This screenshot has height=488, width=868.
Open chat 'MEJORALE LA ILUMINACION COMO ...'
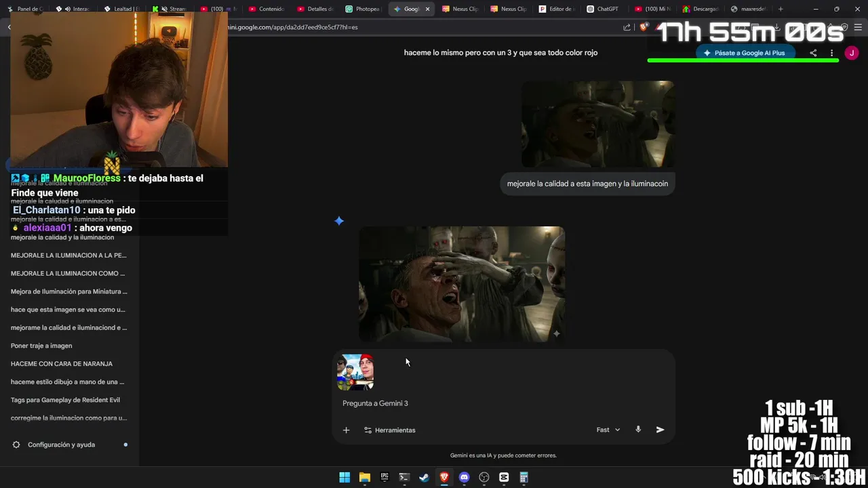click(68, 273)
